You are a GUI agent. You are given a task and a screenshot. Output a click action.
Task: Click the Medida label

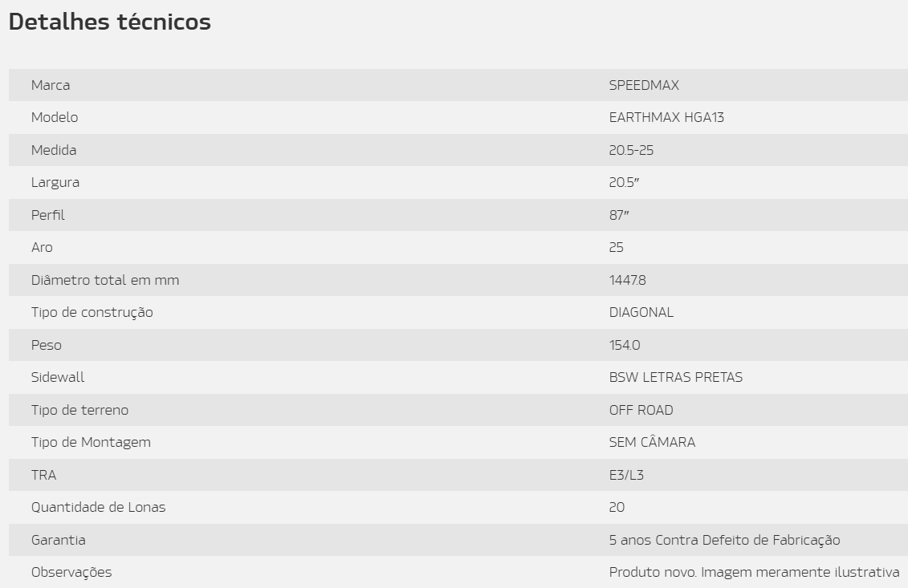coord(54,150)
